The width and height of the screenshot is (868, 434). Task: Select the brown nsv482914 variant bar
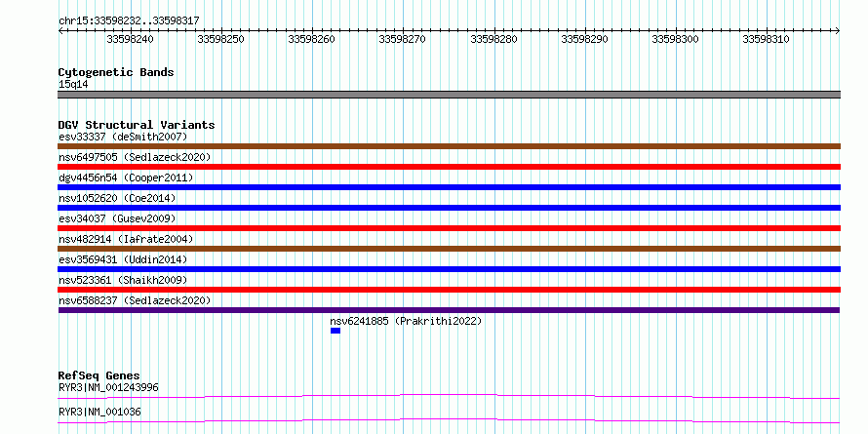tap(449, 249)
